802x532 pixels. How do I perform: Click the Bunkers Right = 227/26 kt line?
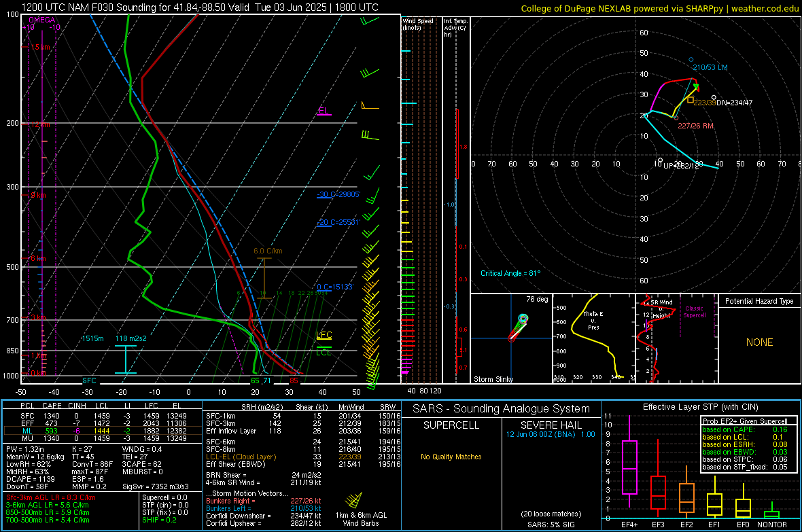coord(264,501)
